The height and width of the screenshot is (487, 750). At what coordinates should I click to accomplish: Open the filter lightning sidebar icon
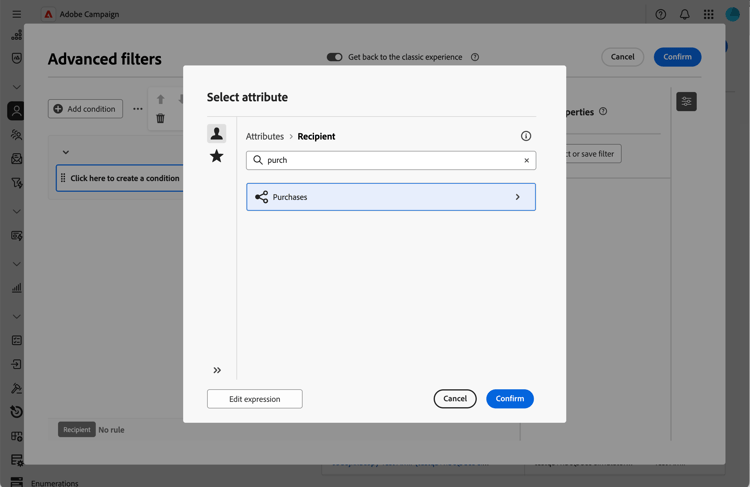click(17, 183)
